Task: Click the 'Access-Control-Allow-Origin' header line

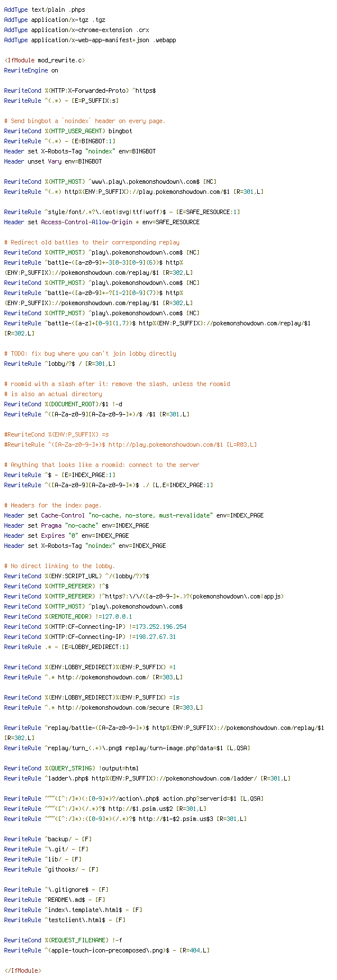Action: 102,223
